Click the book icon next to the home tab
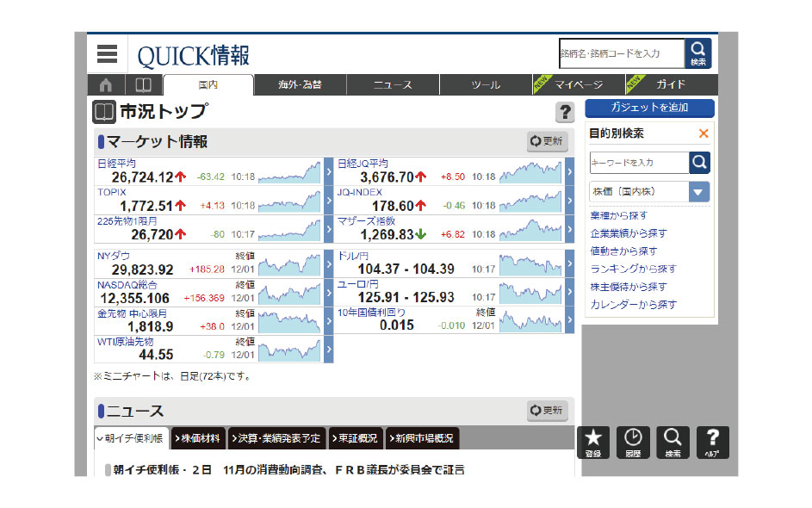The width and height of the screenshot is (812, 508). [x=142, y=84]
